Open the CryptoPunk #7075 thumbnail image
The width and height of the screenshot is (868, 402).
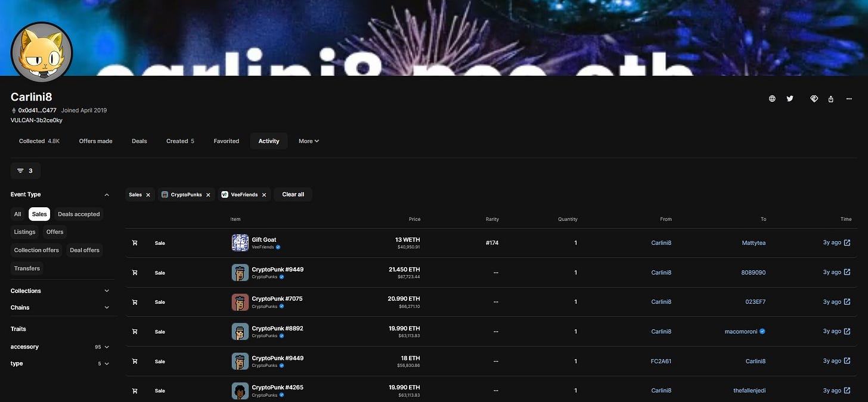[x=240, y=302]
